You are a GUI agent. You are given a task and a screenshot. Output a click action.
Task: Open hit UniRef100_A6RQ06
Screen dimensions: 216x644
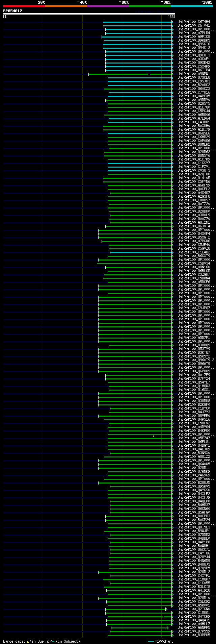[x=194, y=115]
